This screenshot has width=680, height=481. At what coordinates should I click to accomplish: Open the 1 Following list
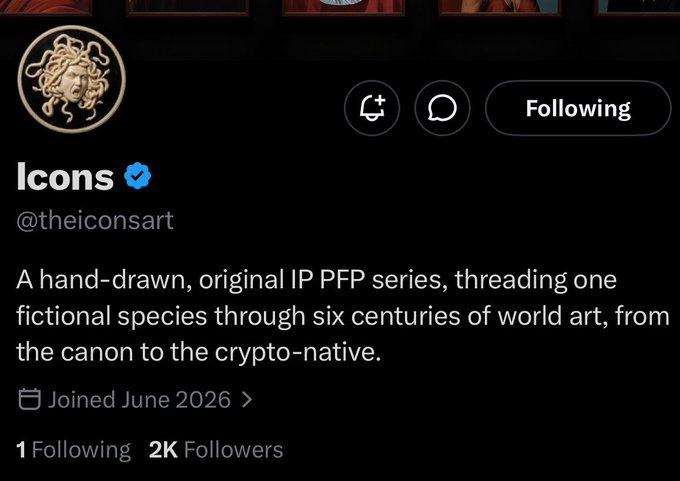click(x=73, y=450)
